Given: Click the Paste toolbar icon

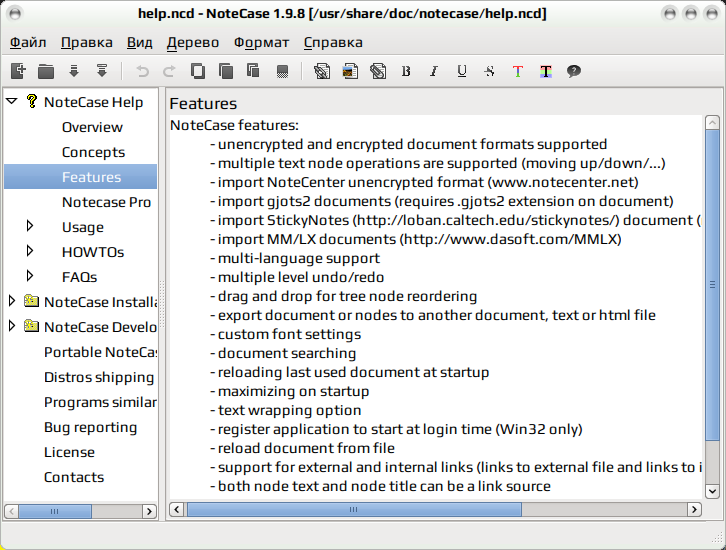Looking at the screenshot, I should [253, 71].
